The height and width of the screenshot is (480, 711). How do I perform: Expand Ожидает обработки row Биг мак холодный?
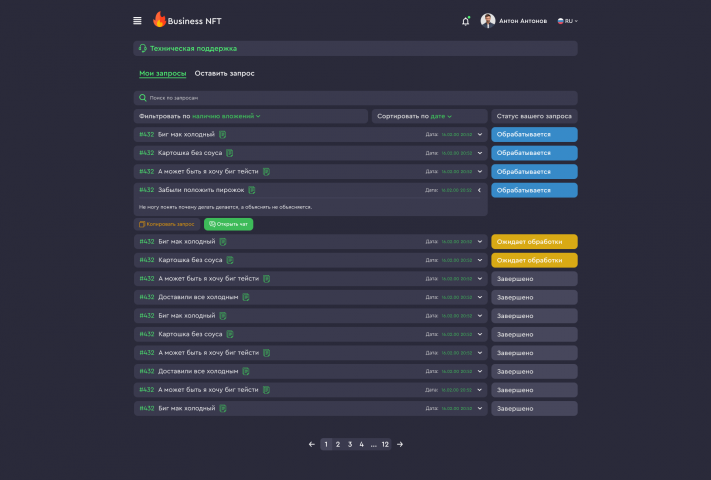pyautogui.click(x=480, y=242)
